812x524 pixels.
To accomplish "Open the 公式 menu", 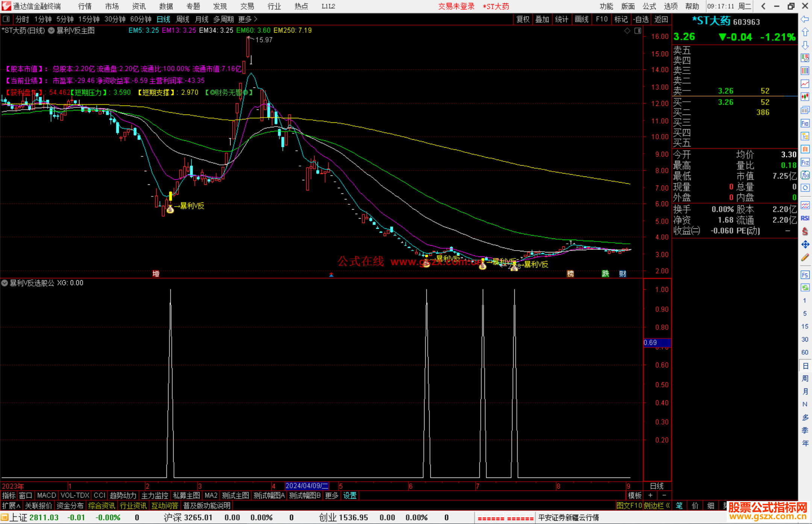I will 649,6.
